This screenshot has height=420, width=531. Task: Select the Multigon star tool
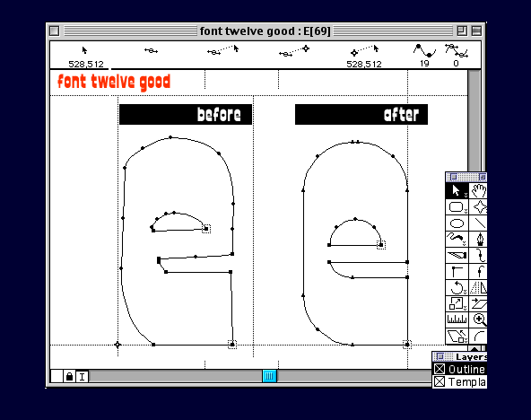click(x=479, y=207)
